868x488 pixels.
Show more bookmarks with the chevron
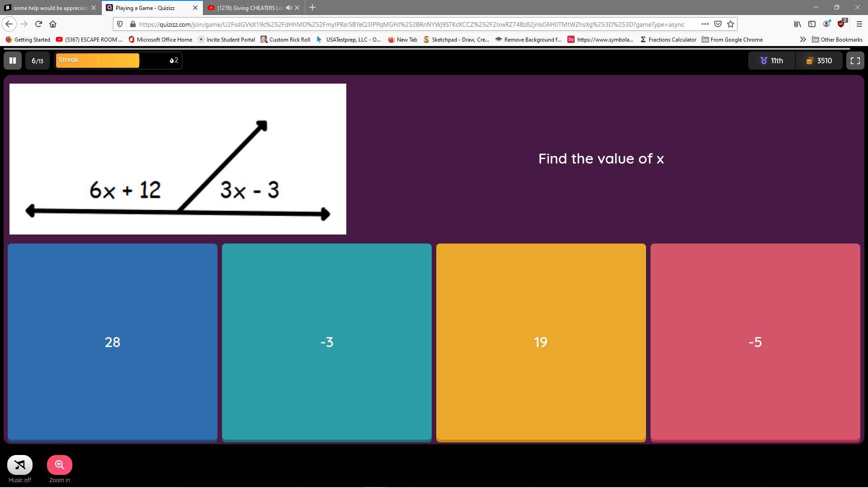point(803,40)
